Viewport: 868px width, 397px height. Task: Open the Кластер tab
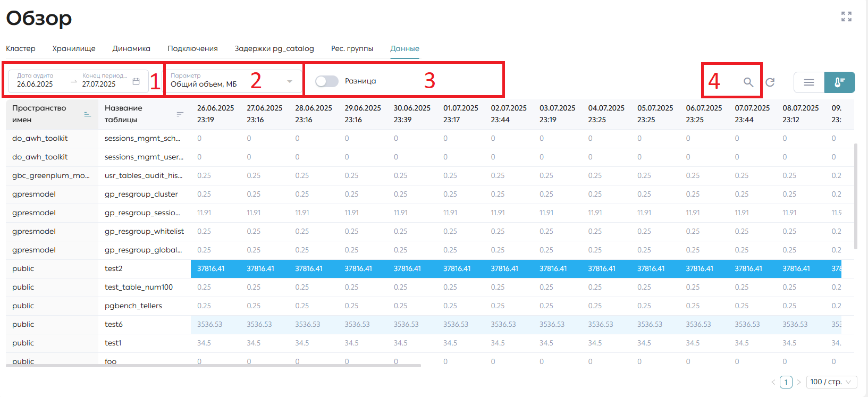(x=21, y=48)
